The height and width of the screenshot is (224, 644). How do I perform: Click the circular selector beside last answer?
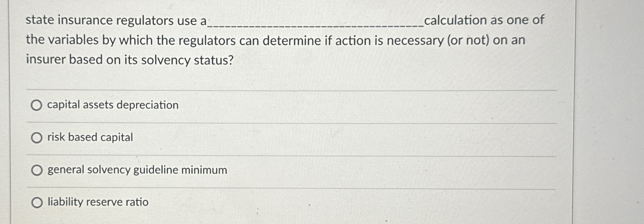[37, 202]
